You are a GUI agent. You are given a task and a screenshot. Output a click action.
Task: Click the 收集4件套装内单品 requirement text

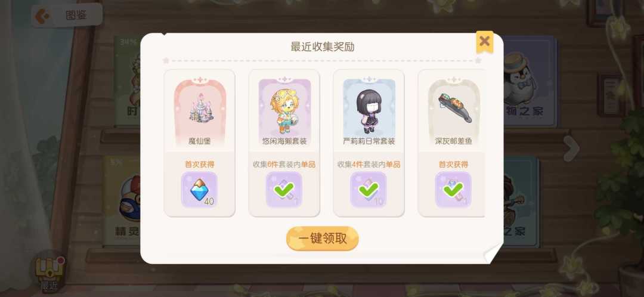369,165
